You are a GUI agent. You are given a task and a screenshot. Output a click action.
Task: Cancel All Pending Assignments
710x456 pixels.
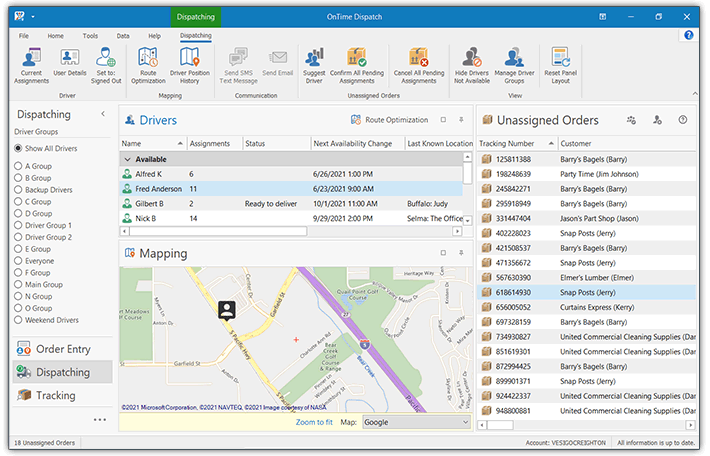coord(419,66)
